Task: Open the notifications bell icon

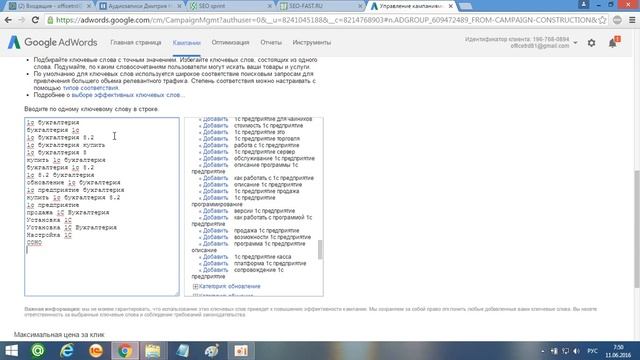Action: click(x=613, y=42)
